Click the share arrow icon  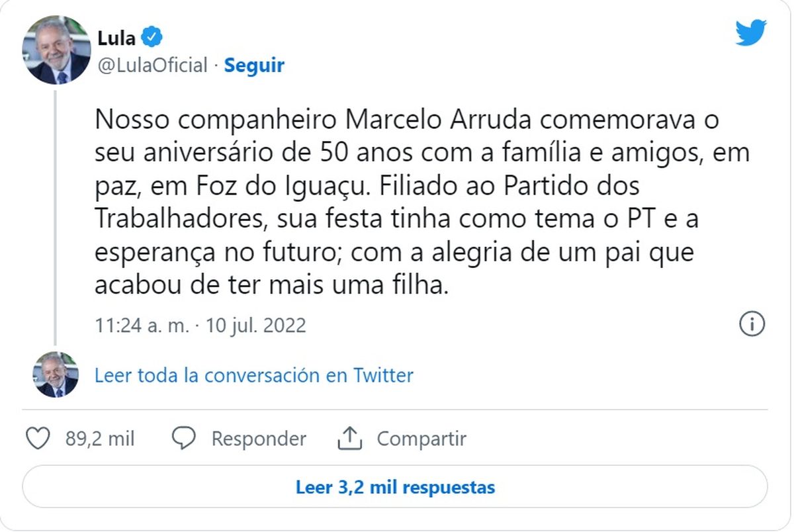coord(349,438)
